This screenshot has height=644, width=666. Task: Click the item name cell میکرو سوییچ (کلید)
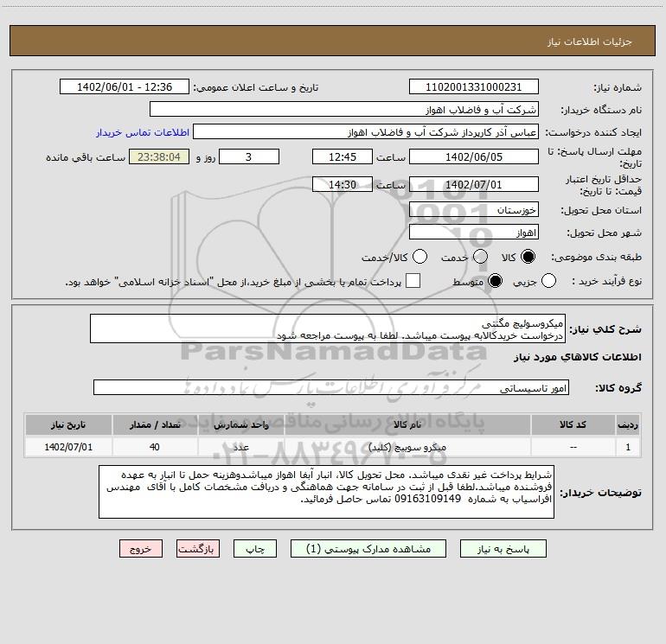pos(407,447)
